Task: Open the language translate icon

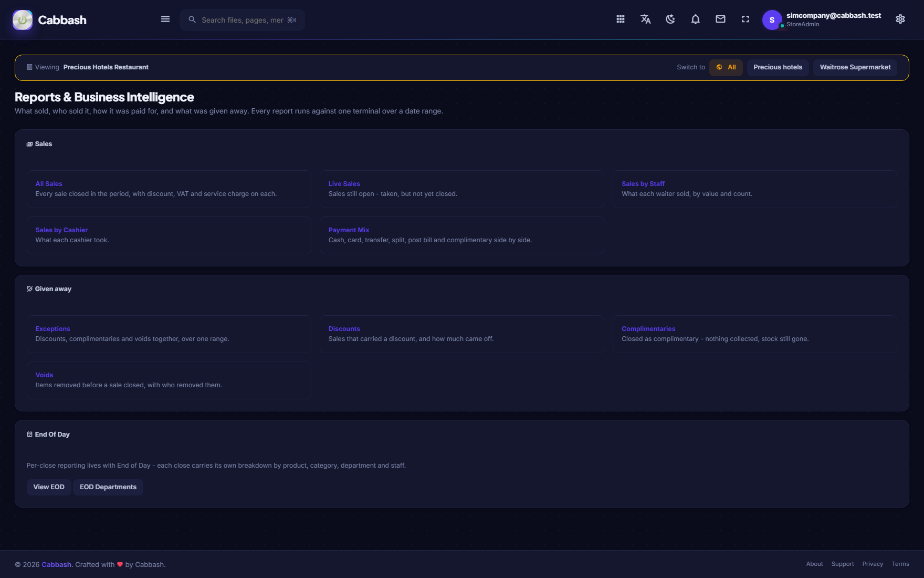Action: [x=646, y=19]
